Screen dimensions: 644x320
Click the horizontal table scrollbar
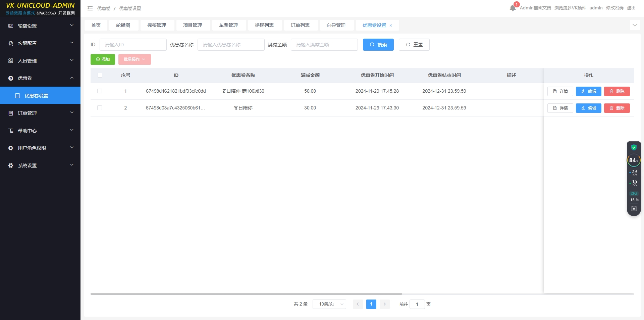point(246,294)
